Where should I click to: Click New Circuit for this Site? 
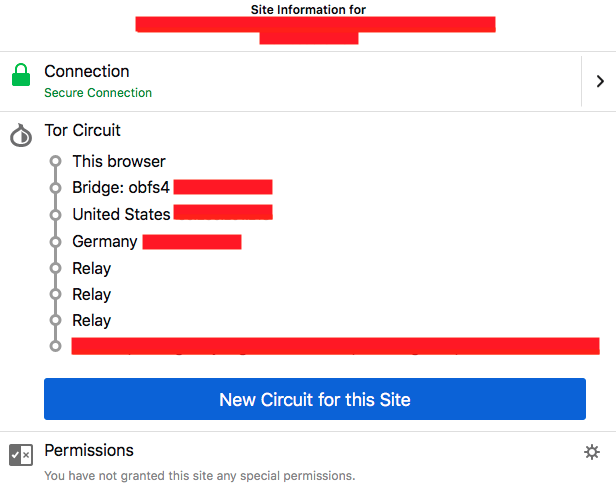click(315, 399)
